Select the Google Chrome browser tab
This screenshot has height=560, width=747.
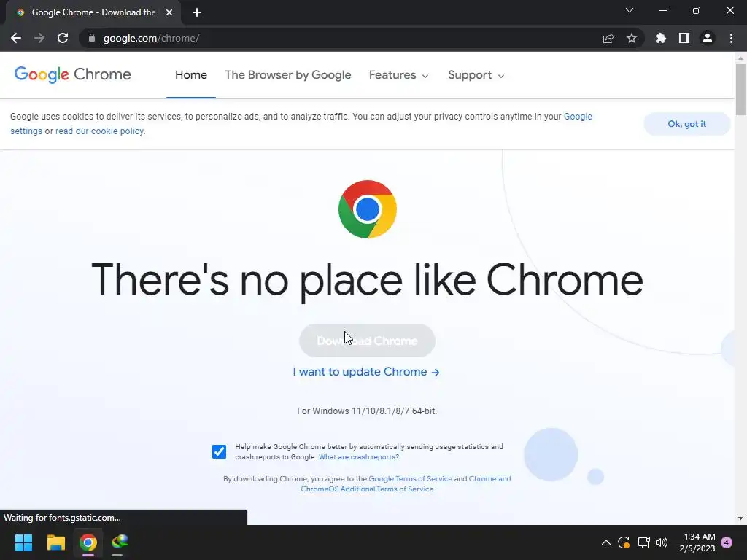pyautogui.click(x=94, y=12)
